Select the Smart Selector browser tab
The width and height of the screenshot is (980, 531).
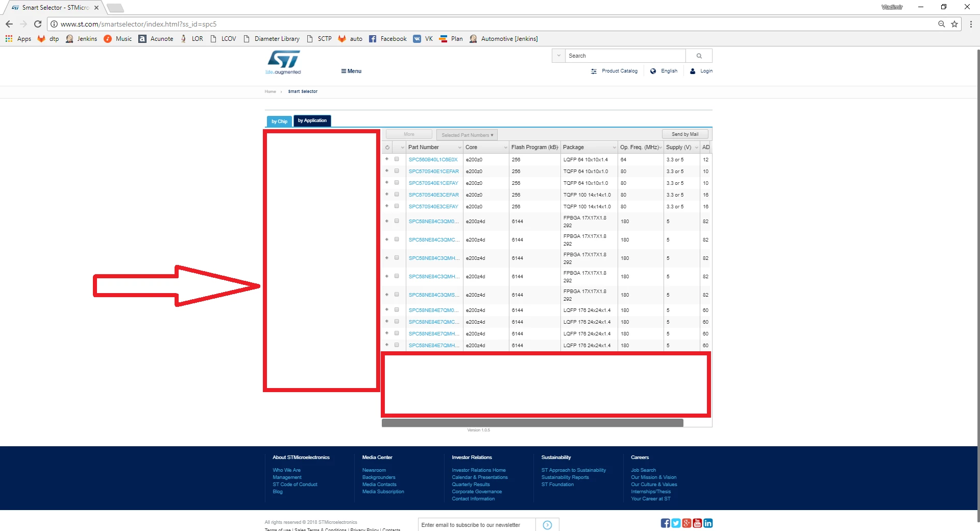click(x=55, y=8)
